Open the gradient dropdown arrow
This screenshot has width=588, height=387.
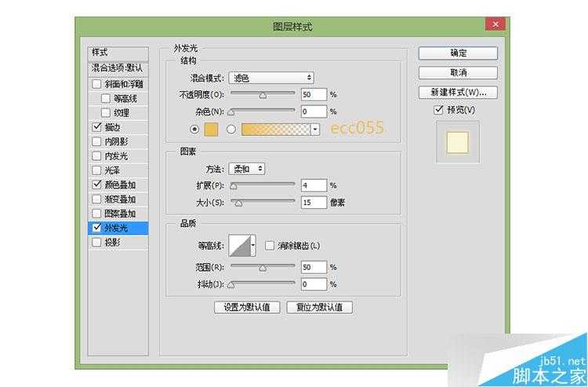pos(315,130)
